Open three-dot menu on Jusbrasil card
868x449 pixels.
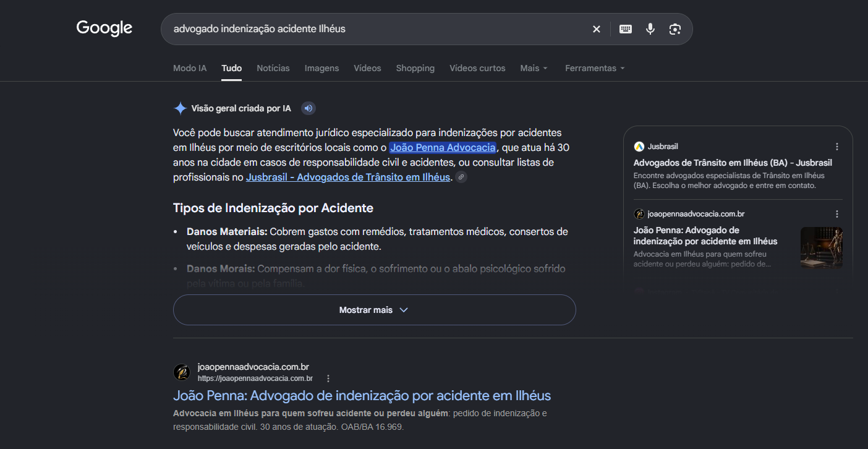pos(837,147)
